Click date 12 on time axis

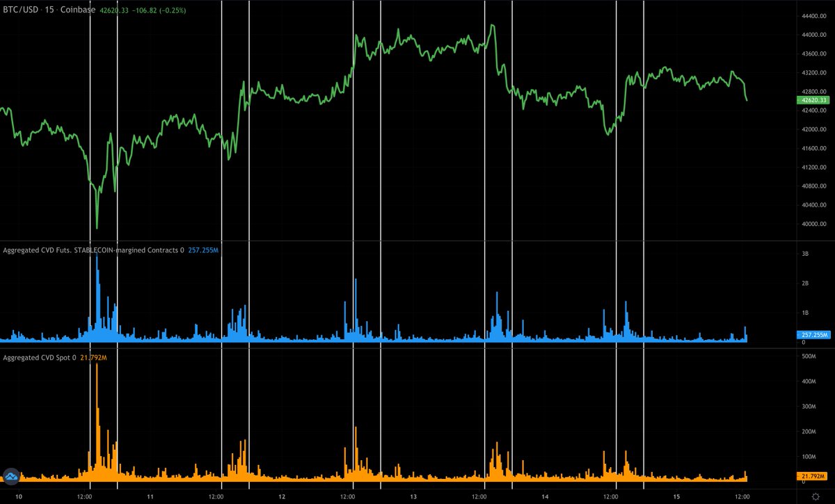[x=282, y=497]
